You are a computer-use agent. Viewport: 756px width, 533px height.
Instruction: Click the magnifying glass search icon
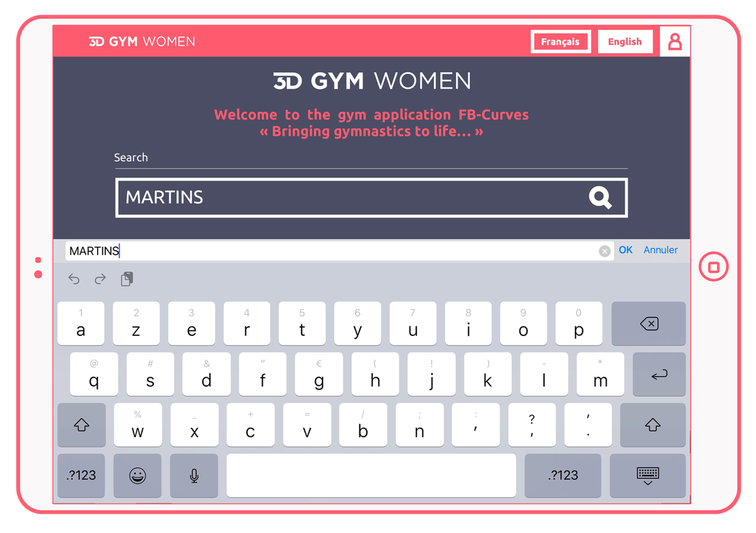(600, 198)
